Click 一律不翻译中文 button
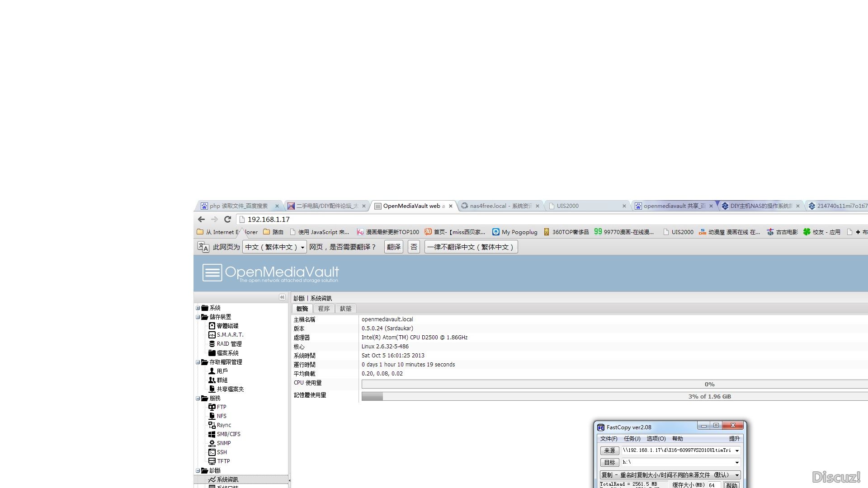 coord(471,247)
